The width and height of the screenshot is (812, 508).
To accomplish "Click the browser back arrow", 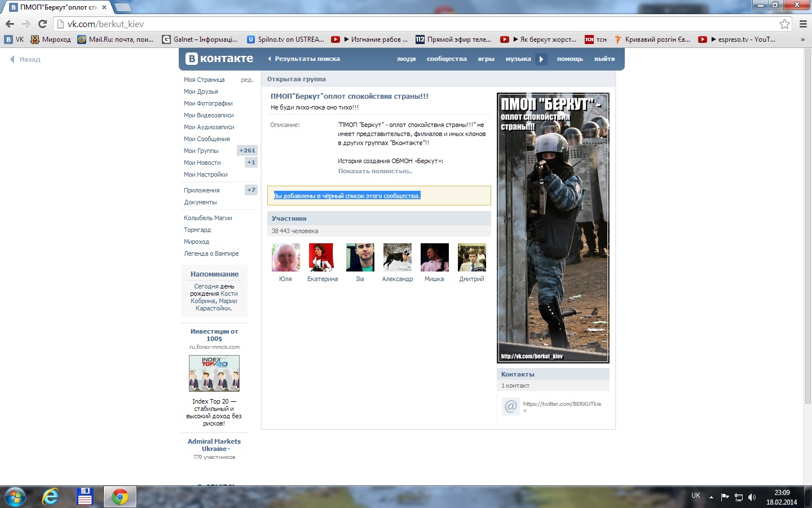I will [x=10, y=24].
